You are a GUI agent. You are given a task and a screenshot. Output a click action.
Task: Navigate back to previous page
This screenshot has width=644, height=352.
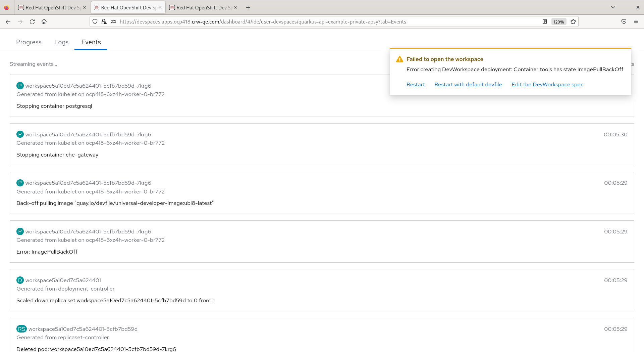pos(8,22)
